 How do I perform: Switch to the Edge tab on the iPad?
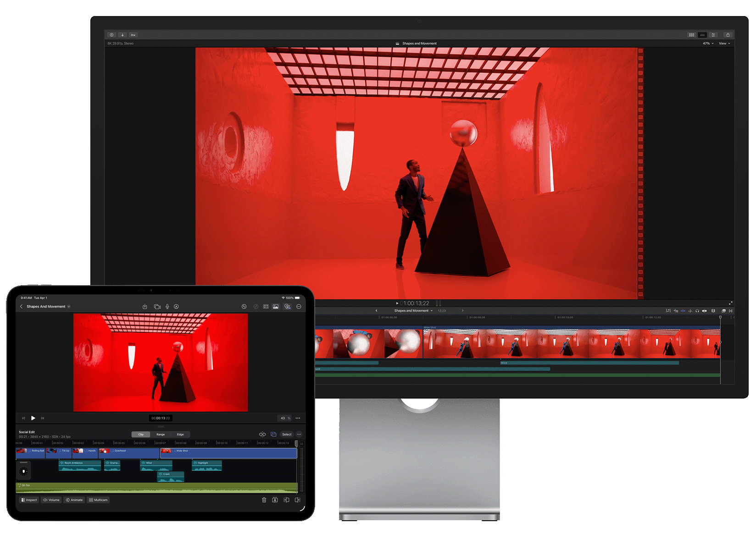point(180,434)
